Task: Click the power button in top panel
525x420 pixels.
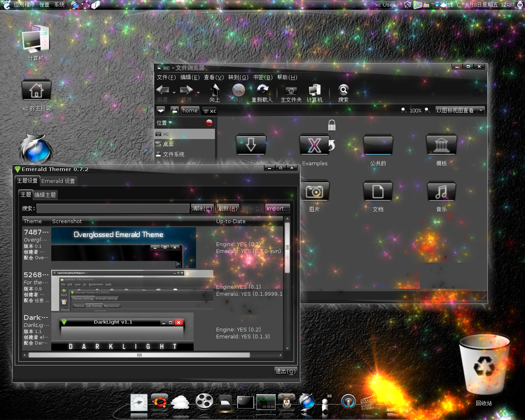Action: point(520,5)
